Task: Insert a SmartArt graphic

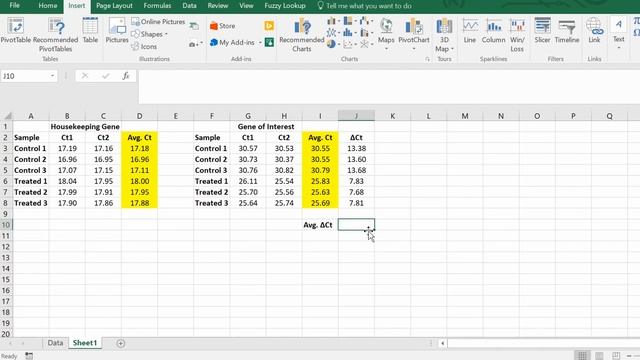Action: 194,26
